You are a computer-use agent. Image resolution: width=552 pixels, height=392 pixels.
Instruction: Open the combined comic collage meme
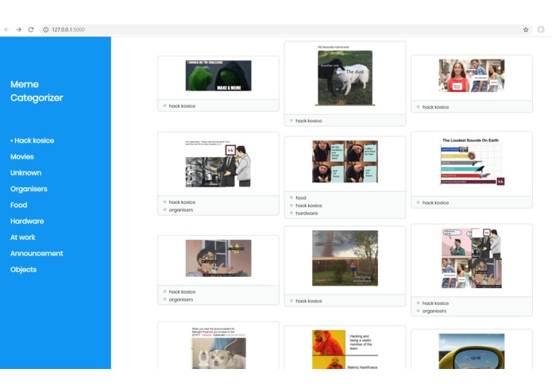coord(472,259)
